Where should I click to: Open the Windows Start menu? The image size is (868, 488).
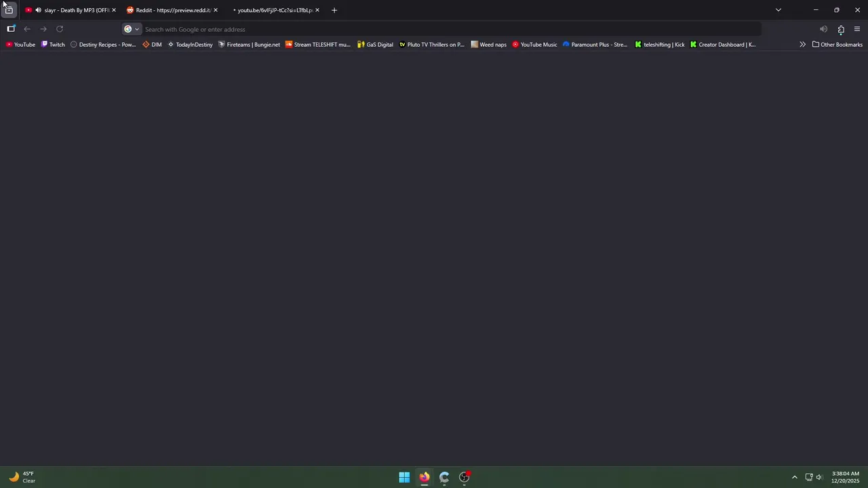coord(404,477)
